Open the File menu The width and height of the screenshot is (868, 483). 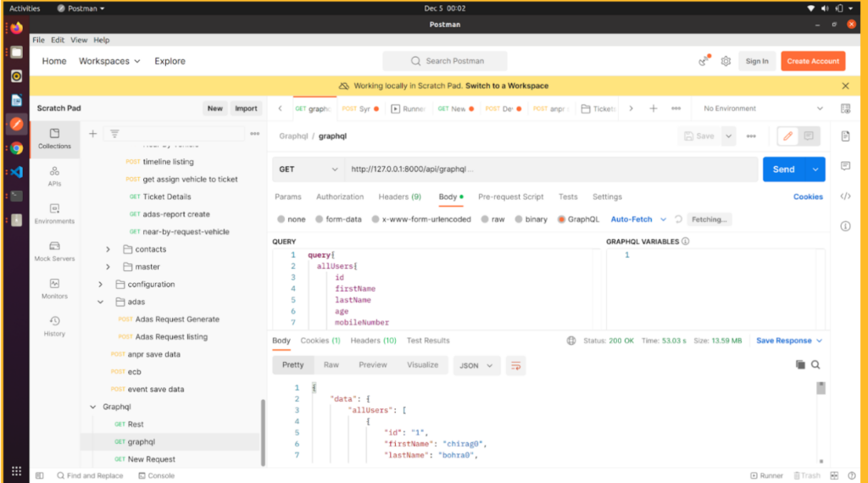[38, 40]
